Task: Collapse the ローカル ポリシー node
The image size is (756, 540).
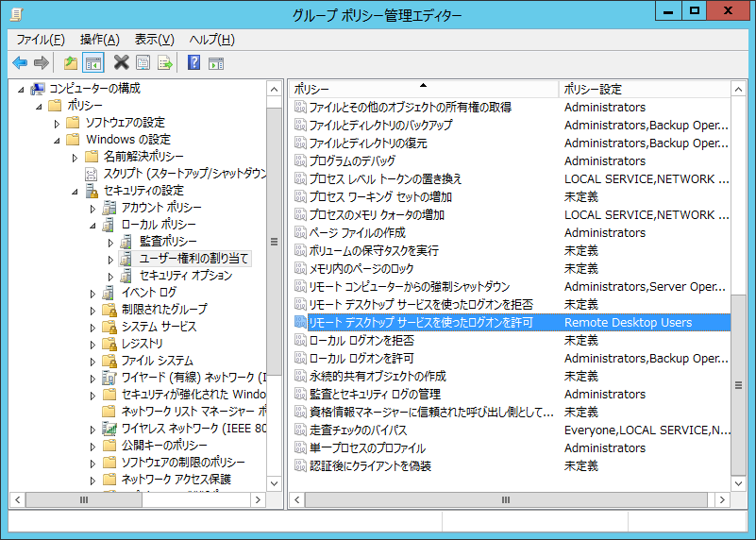Action: [92, 225]
